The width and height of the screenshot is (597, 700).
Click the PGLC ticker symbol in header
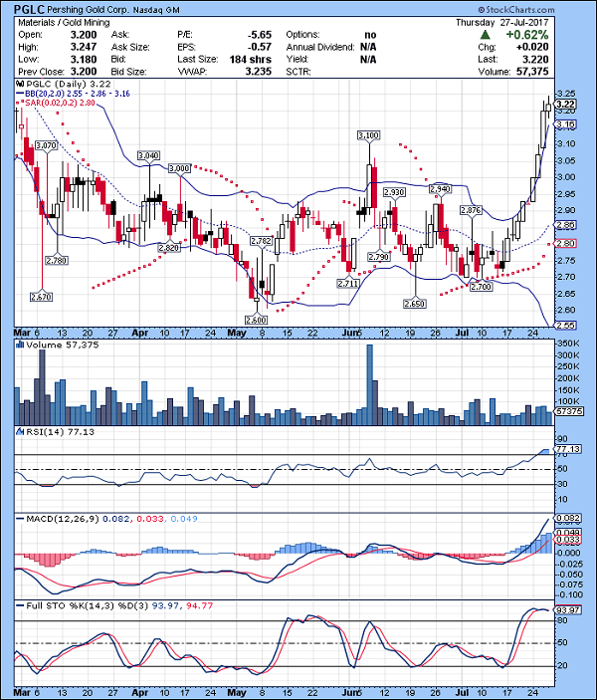[29, 9]
